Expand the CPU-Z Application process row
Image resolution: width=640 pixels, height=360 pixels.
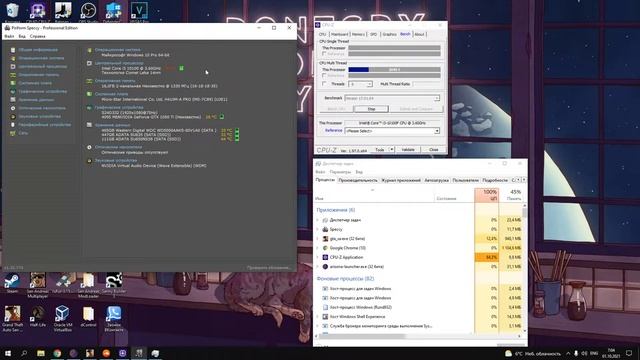coord(318,257)
